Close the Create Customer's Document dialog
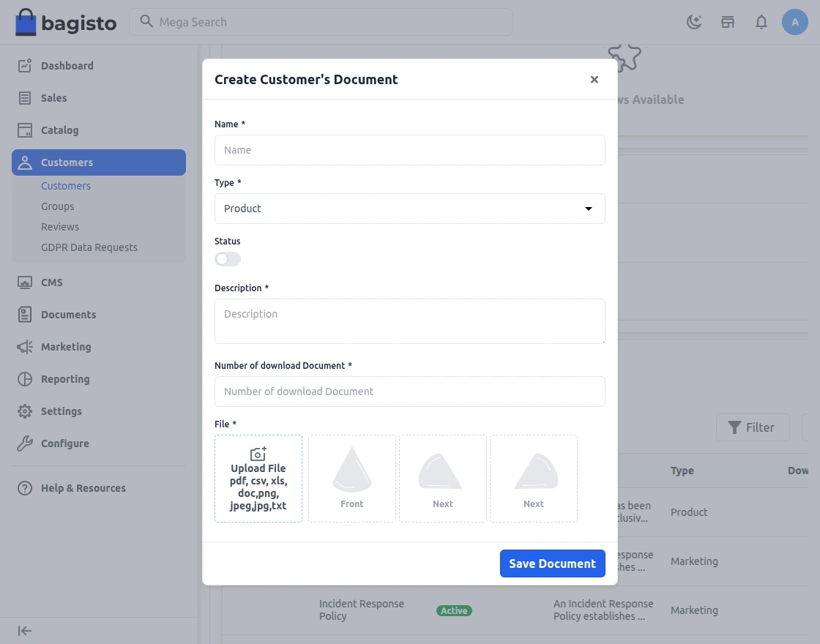The image size is (820, 644). (594, 80)
